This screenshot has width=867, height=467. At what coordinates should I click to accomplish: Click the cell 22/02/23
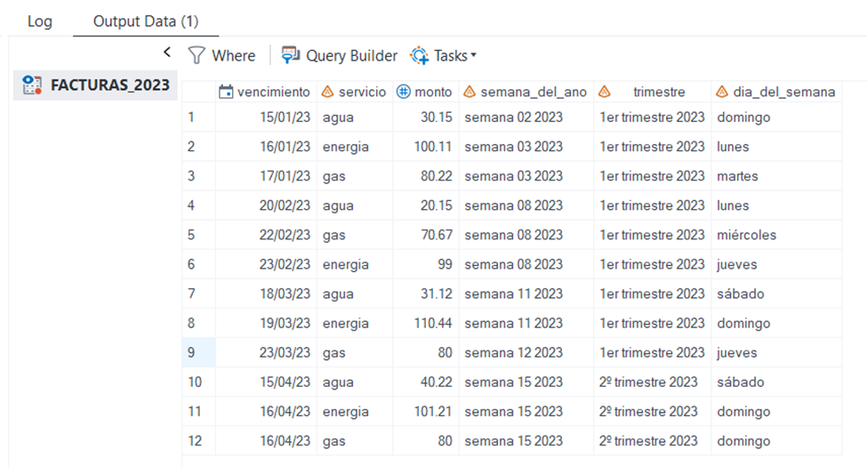pyautogui.click(x=266, y=235)
